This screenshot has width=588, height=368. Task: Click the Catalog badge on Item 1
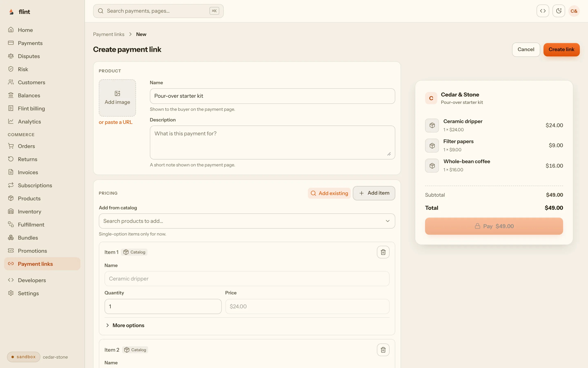(134, 252)
